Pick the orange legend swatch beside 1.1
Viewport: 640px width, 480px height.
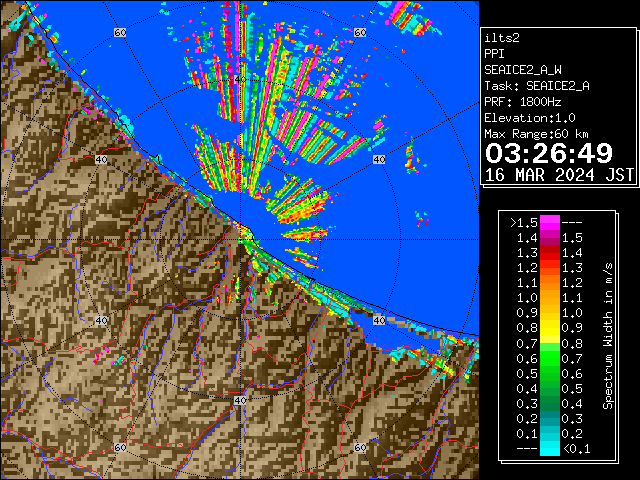pos(550,283)
